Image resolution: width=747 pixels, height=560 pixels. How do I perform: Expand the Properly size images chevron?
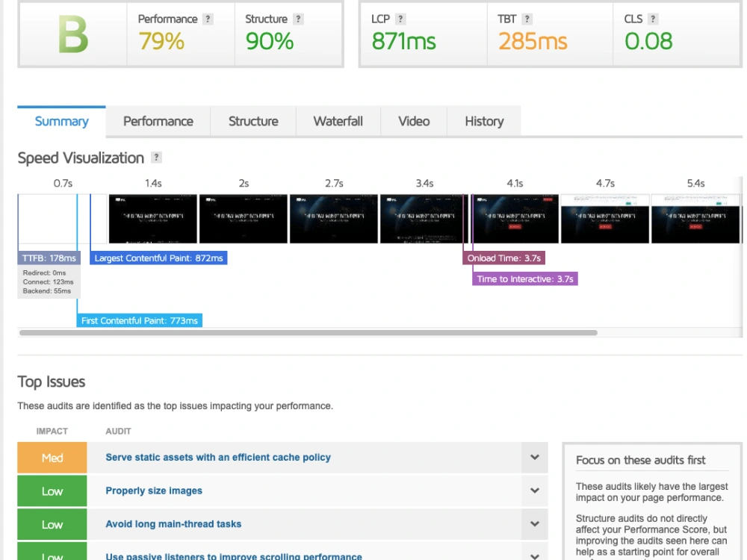tap(535, 491)
